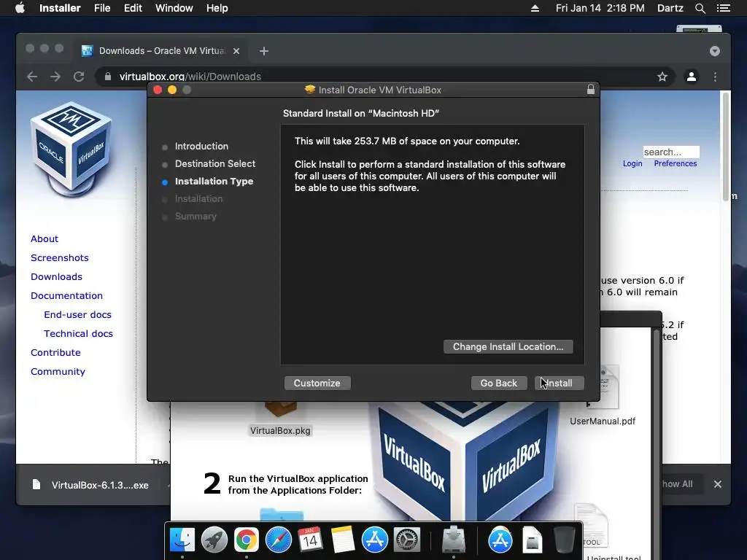
Task: Click the Install button in installer
Action: [x=560, y=383]
